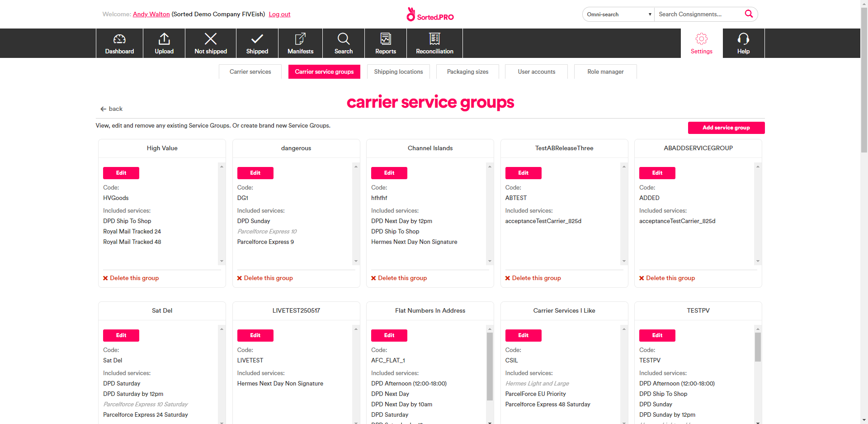Viewport: 868px width, 424px height.
Task: Go to the Reconciliation screen
Action: [434, 43]
